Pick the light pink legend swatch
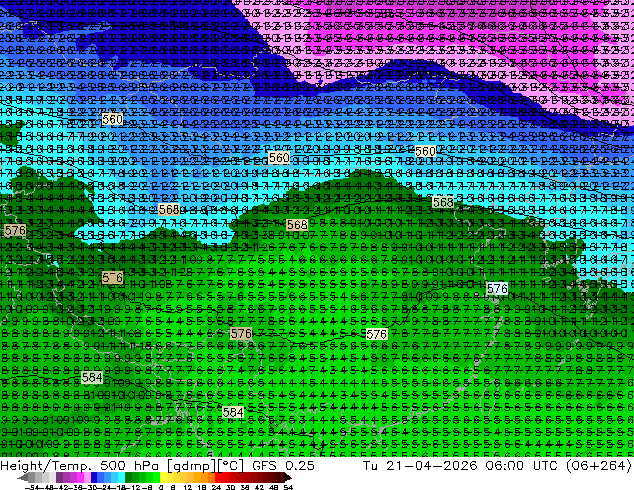634x490 pixels. pyautogui.click(x=87, y=478)
